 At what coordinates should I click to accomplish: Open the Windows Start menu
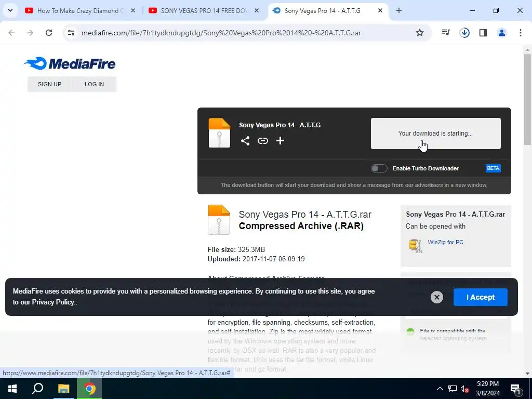pyautogui.click(x=12, y=389)
